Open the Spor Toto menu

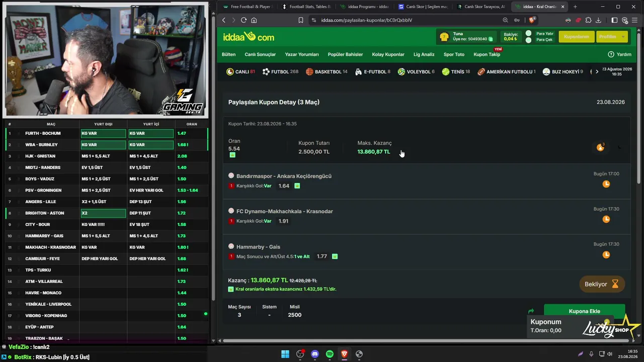tap(454, 54)
